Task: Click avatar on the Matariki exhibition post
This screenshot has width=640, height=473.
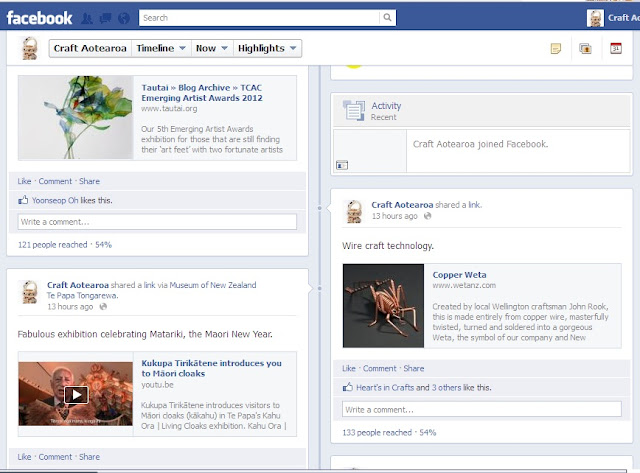Action: [30, 292]
